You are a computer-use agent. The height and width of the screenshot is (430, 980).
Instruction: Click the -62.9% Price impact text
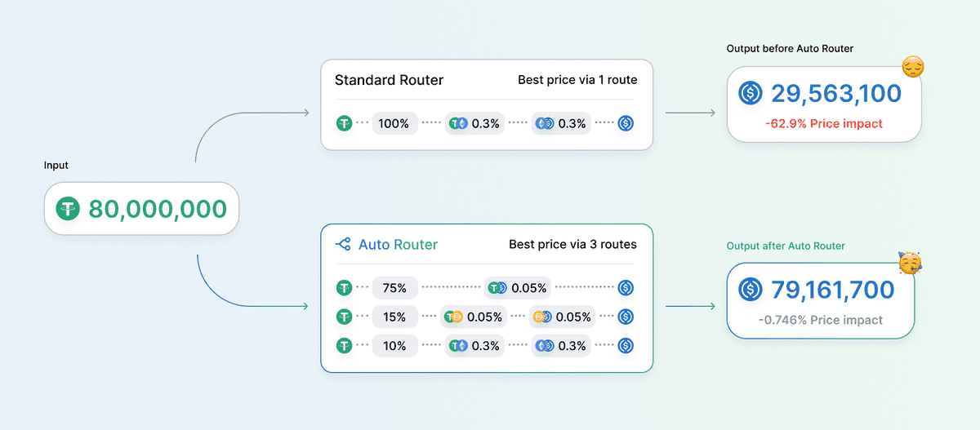(823, 124)
